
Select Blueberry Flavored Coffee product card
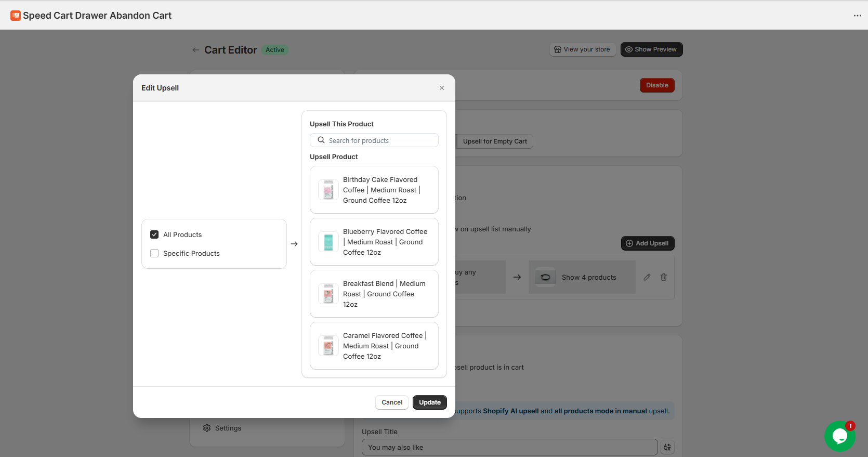(374, 242)
